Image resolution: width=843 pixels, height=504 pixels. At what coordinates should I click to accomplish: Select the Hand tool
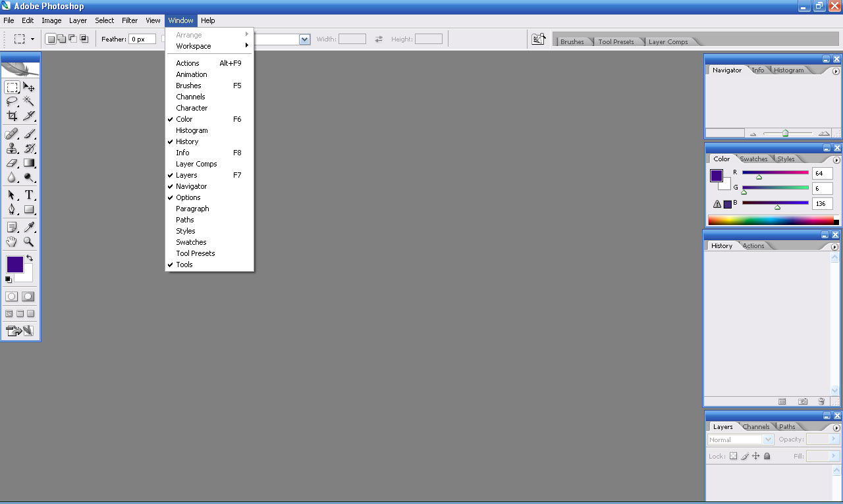tap(13, 241)
